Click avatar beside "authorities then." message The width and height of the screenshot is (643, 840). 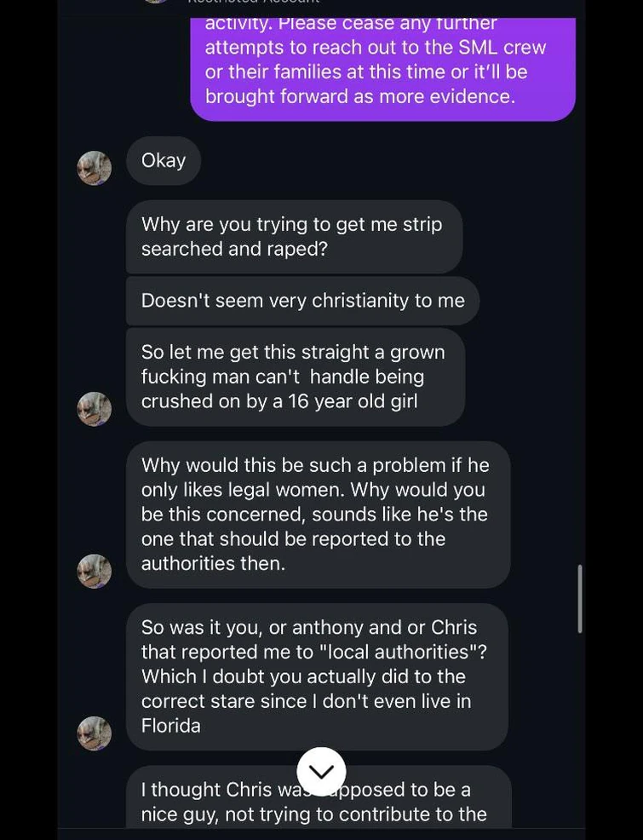click(95, 571)
